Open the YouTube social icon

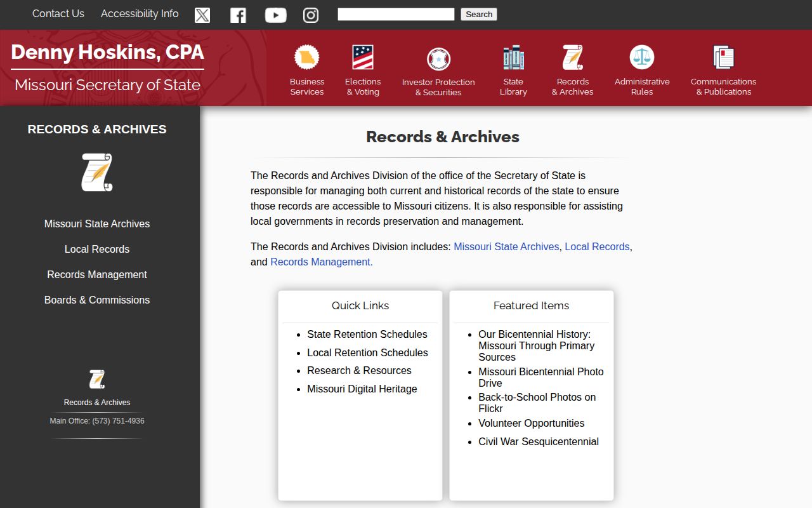click(275, 15)
